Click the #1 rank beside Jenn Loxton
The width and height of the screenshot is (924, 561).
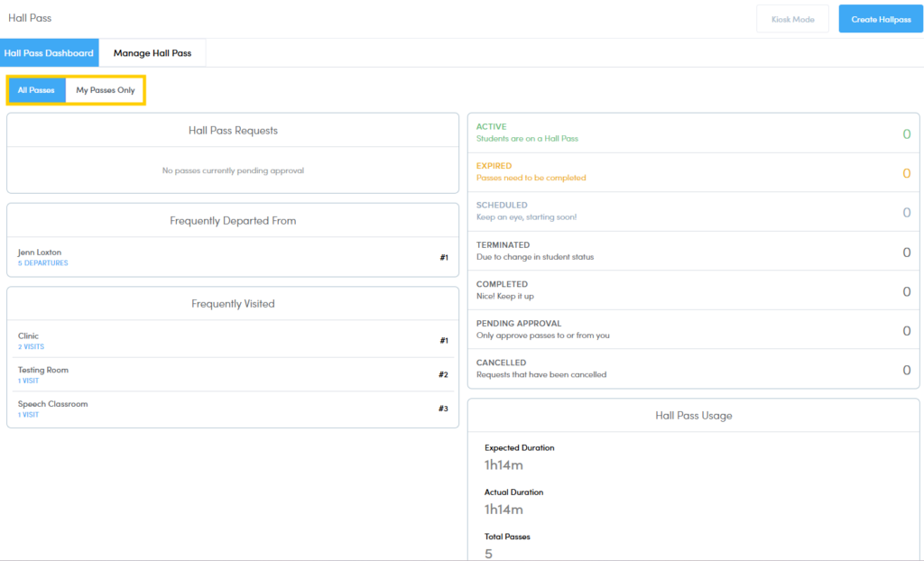click(x=444, y=258)
